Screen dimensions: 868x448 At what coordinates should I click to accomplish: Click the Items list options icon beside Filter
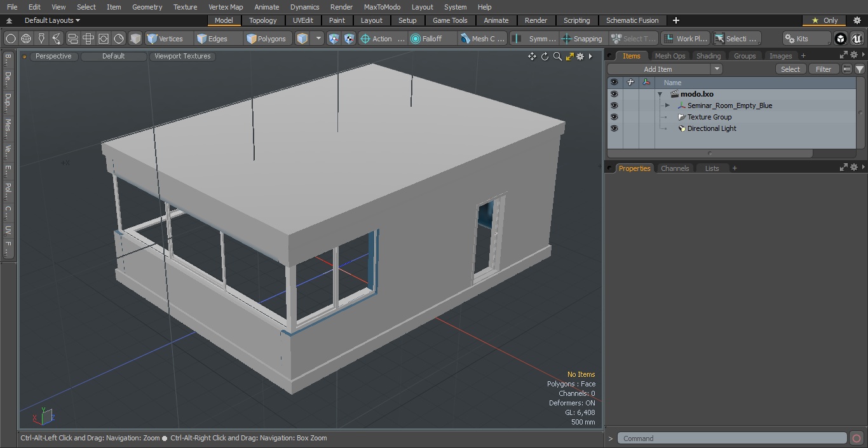(847, 69)
